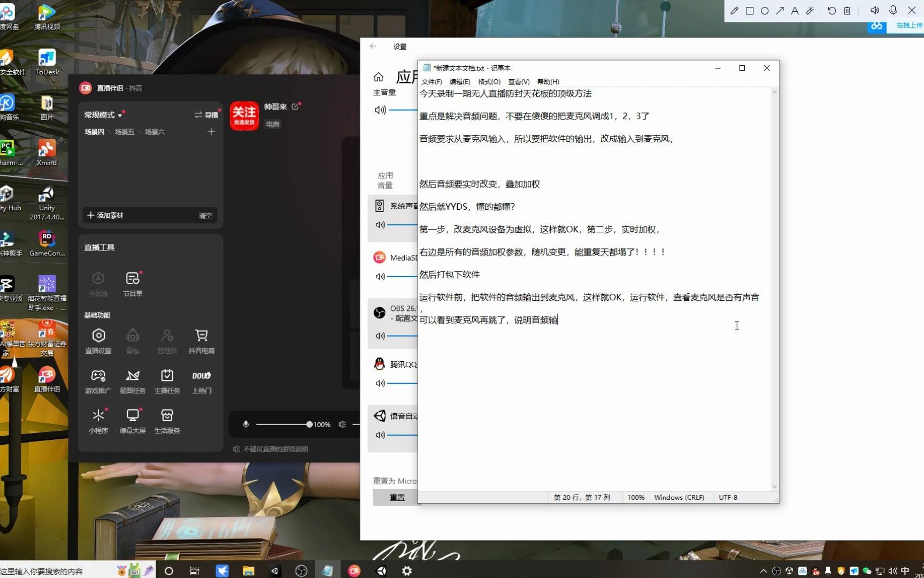Select the pencil drawing tool
This screenshot has height=578, width=924.
(x=734, y=11)
